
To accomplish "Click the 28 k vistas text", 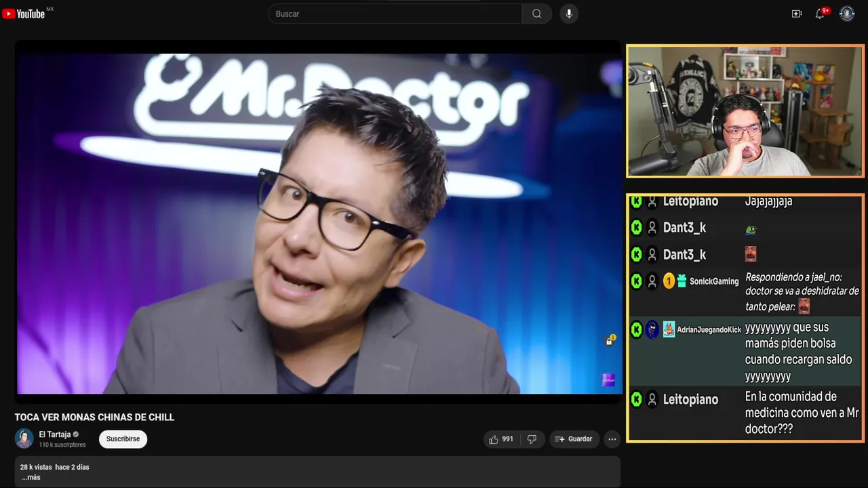I will 36,467.
